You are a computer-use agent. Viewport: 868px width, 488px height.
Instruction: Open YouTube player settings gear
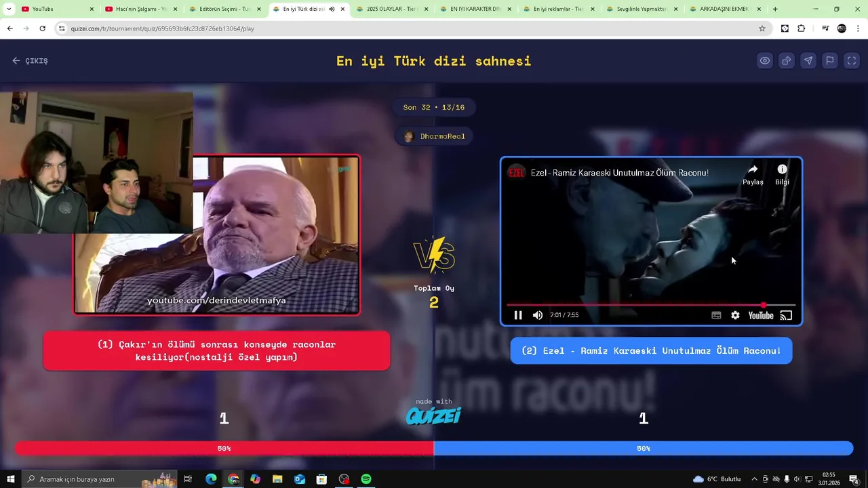click(x=735, y=315)
